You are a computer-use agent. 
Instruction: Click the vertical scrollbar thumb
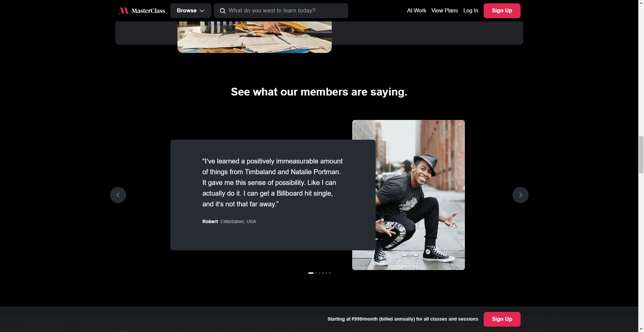(641, 155)
